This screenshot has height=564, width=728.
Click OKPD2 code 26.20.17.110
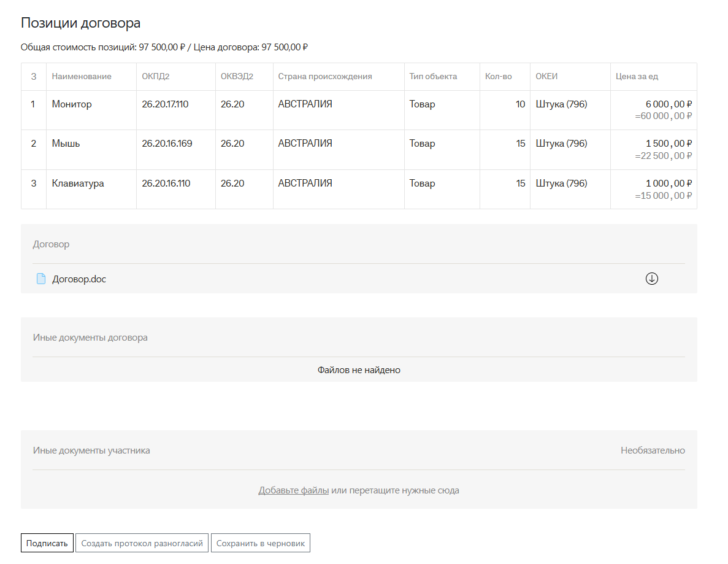[x=165, y=104]
